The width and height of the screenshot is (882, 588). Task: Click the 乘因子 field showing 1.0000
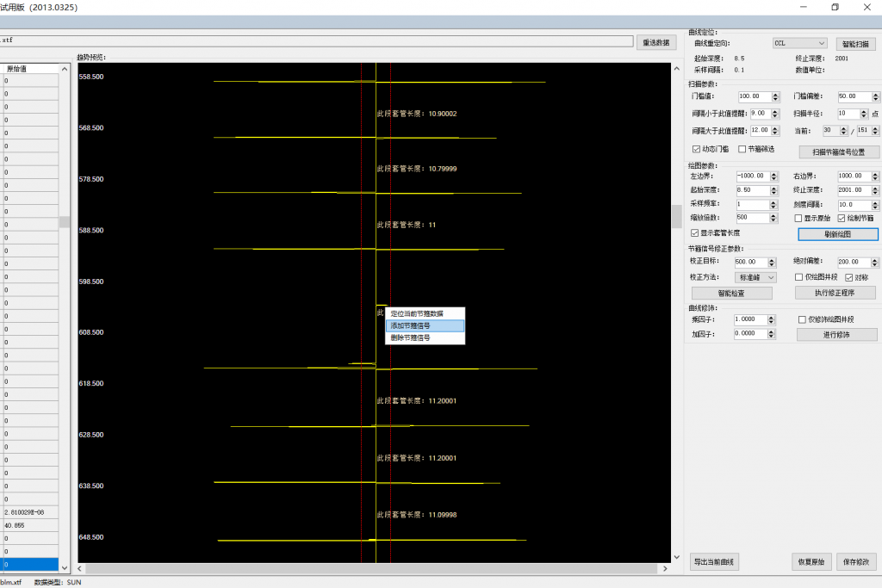click(750, 319)
